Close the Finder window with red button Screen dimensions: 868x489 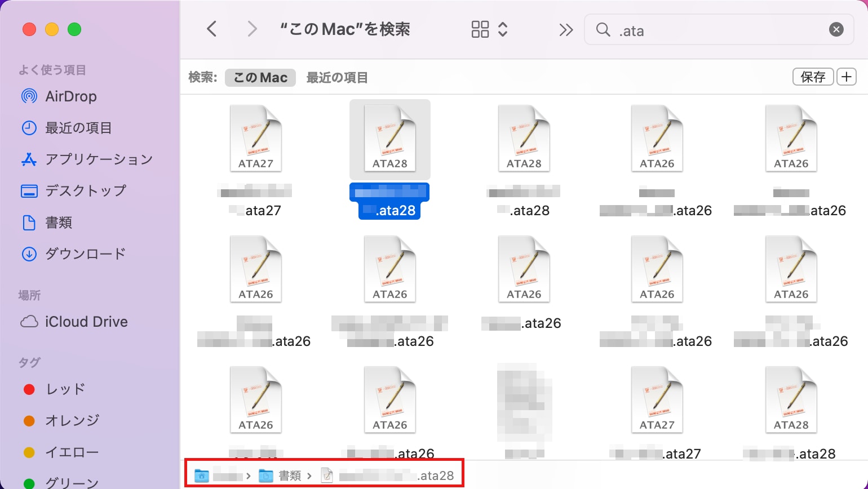coord(29,29)
